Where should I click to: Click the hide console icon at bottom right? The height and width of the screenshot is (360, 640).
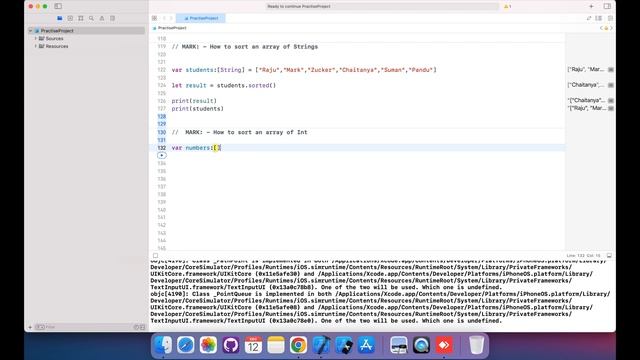point(609,256)
